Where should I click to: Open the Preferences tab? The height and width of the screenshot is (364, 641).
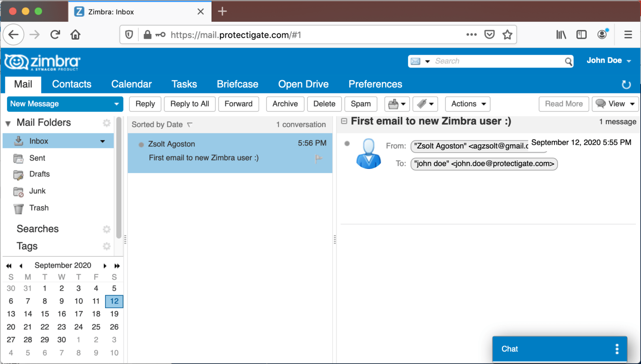pos(375,84)
